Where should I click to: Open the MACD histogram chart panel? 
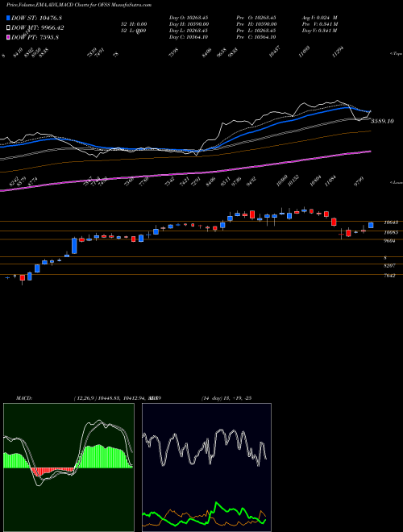[x=69, y=468]
